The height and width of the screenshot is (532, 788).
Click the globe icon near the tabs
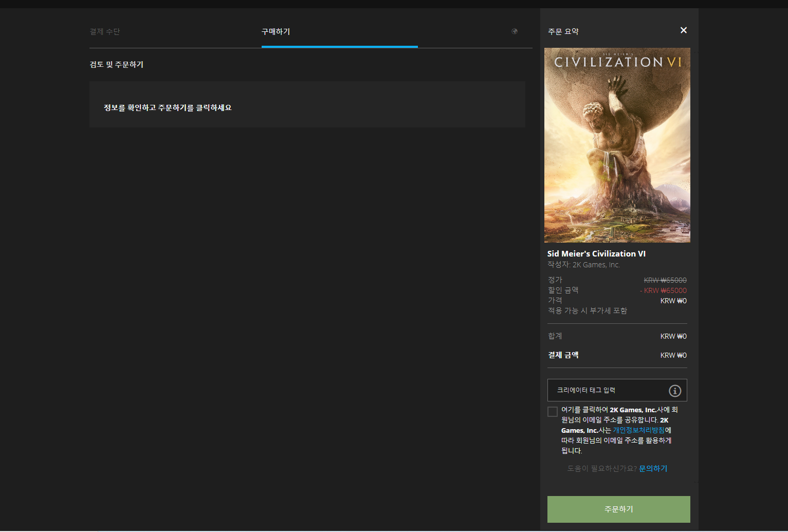[515, 31]
